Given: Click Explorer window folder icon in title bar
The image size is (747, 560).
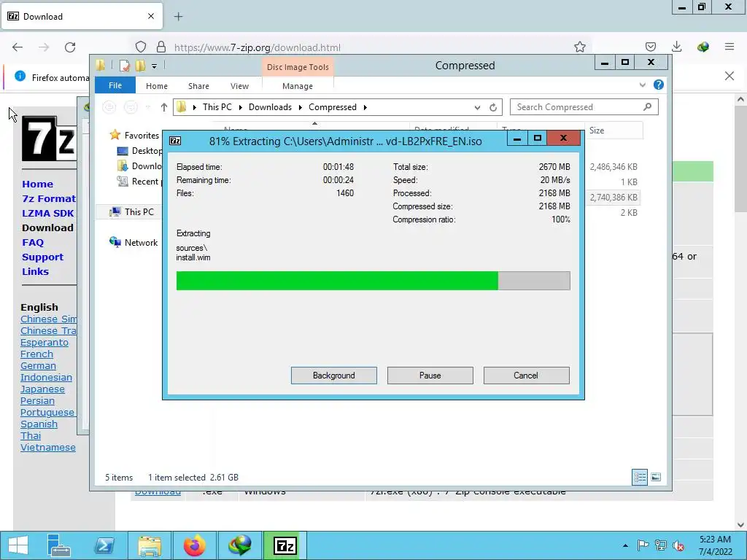Looking at the screenshot, I should point(101,65).
